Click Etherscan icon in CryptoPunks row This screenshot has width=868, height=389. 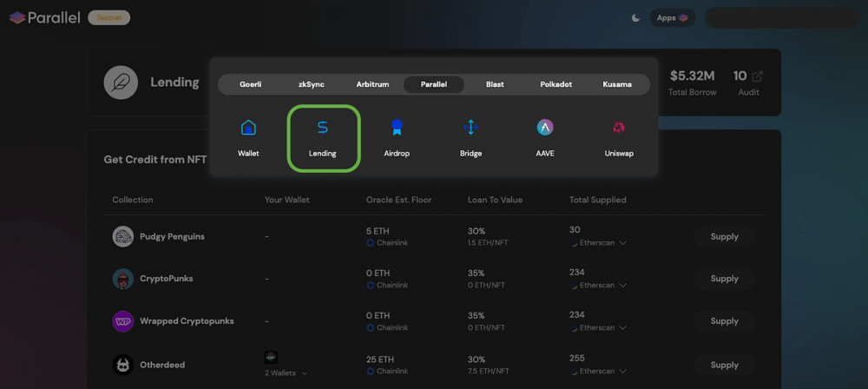tap(574, 286)
